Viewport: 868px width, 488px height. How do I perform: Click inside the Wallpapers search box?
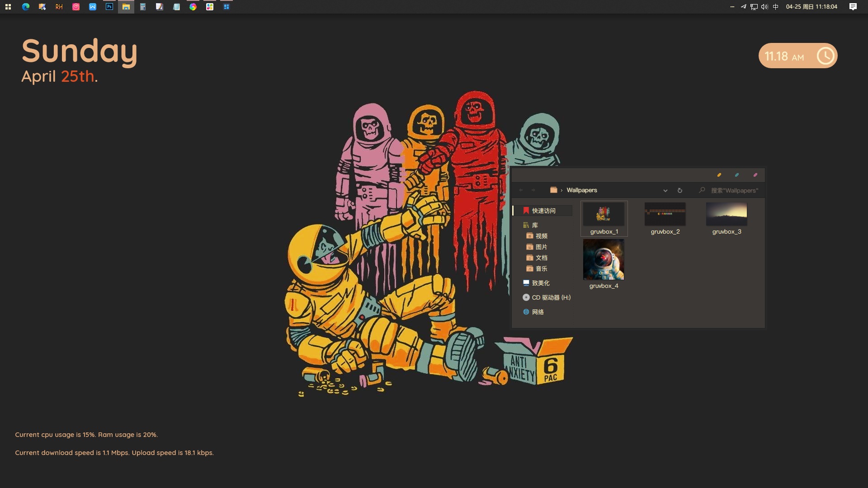pos(734,191)
